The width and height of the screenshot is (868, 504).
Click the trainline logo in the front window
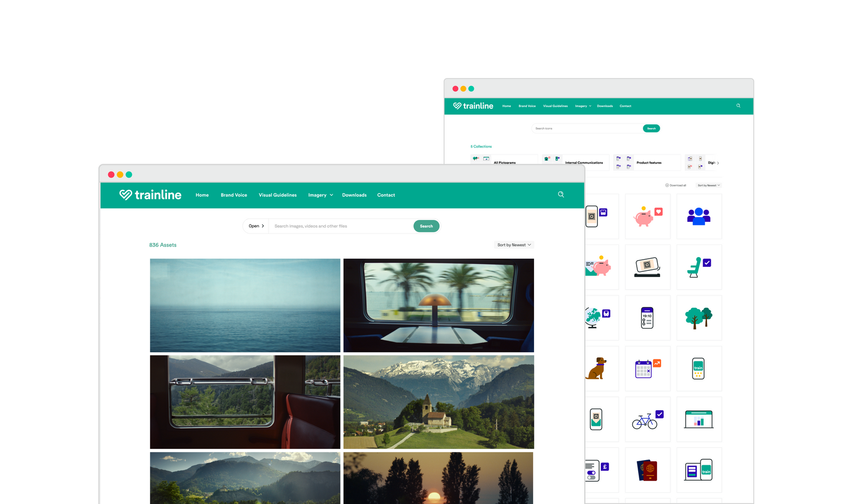click(x=150, y=195)
